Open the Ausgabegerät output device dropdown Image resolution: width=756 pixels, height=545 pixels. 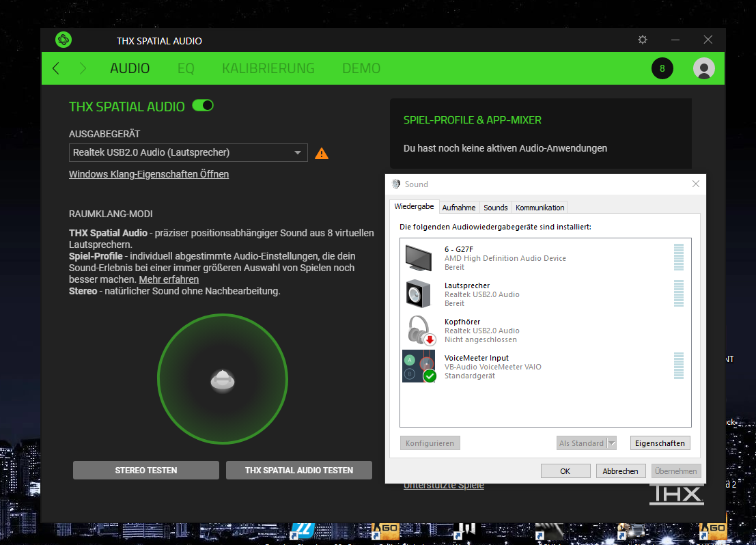coord(188,152)
